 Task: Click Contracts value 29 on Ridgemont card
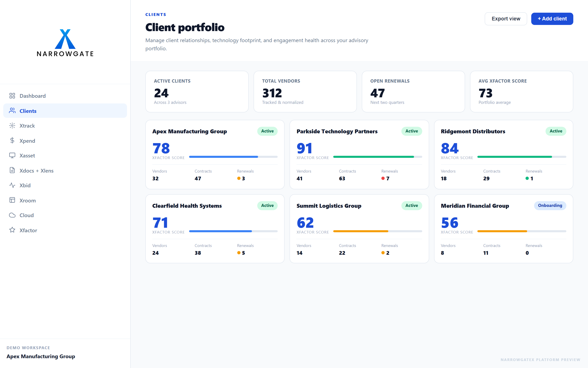point(486,179)
